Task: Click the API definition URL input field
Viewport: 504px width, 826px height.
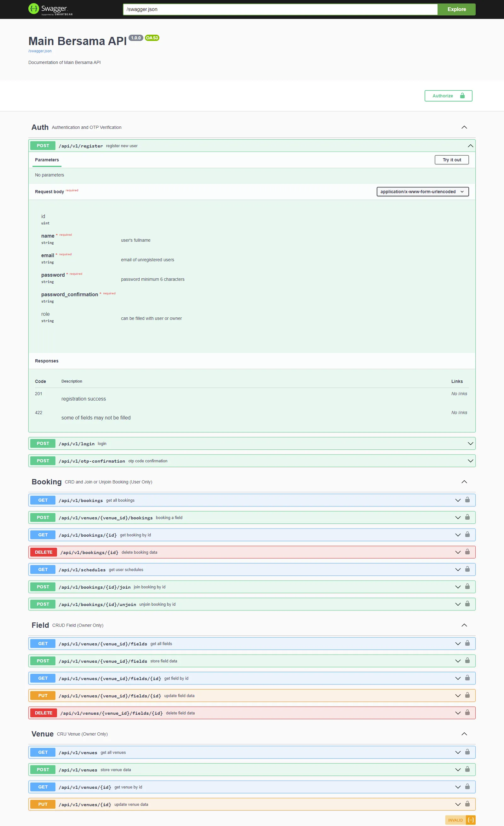Action: tap(282, 9)
